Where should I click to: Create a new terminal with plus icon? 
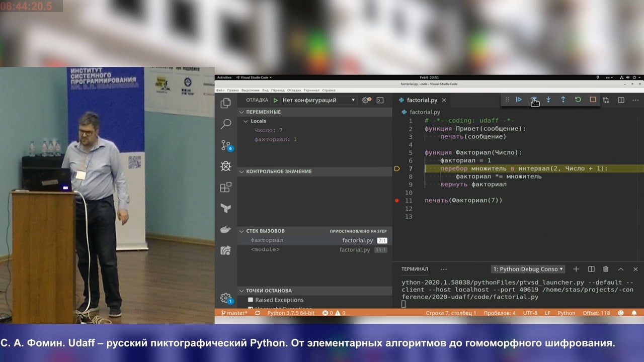point(576,269)
